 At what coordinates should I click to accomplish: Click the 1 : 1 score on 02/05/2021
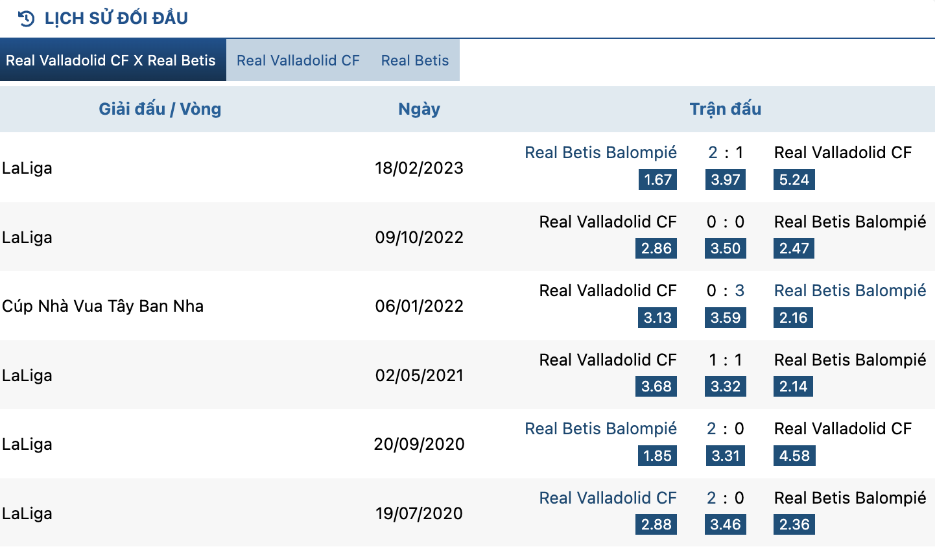tap(726, 360)
